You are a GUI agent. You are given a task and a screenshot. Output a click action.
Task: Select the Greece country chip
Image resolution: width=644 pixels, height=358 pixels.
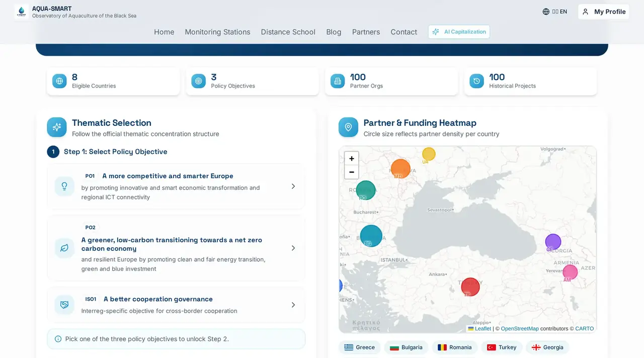coord(360,347)
